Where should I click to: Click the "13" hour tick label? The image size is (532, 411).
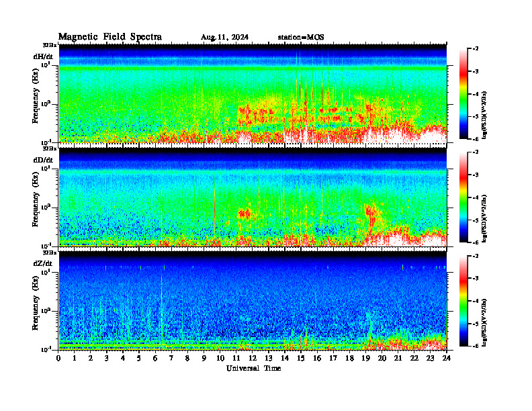(x=269, y=359)
